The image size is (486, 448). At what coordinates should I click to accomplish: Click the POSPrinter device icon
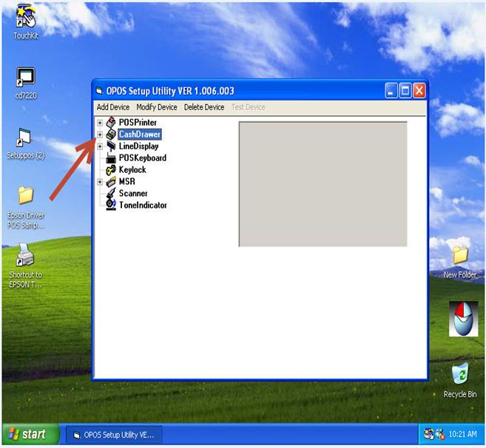point(111,123)
